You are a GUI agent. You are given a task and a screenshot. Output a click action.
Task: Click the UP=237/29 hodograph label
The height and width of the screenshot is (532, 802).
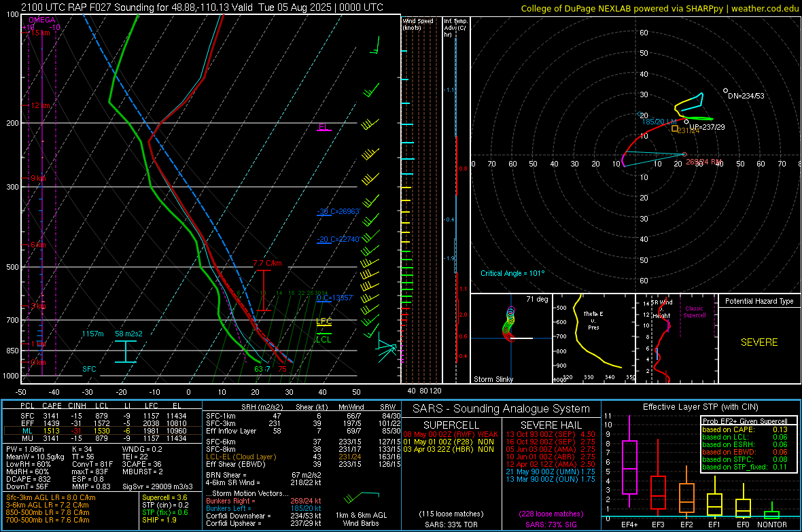pos(707,127)
